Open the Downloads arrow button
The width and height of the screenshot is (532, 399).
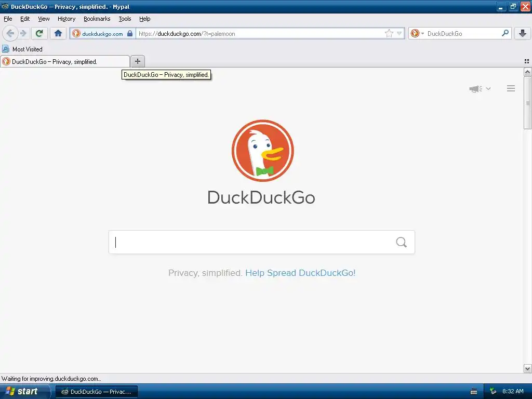click(523, 33)
